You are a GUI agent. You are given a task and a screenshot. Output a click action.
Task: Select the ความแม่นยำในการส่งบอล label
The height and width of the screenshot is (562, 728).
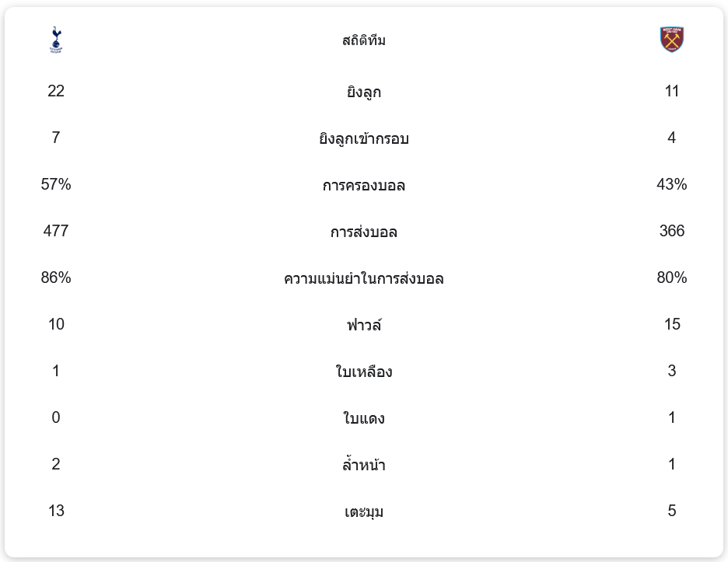click(364, 278)
